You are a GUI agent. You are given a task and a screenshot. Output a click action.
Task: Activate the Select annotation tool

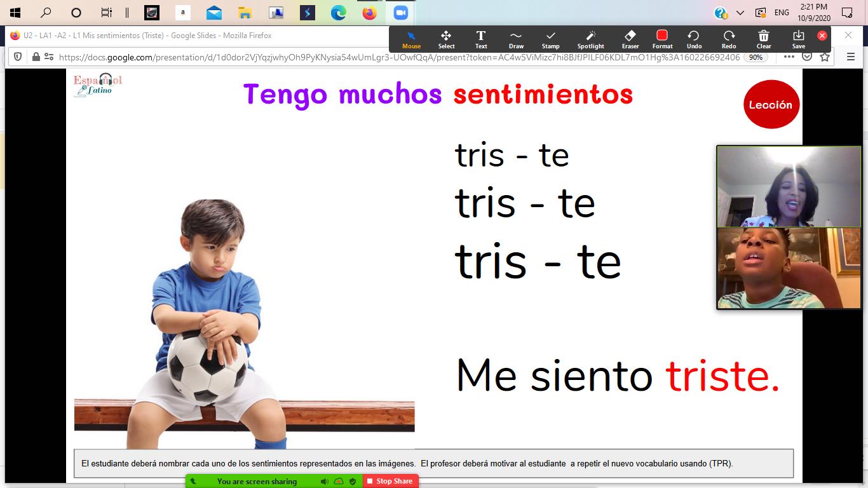coord(446,39)
